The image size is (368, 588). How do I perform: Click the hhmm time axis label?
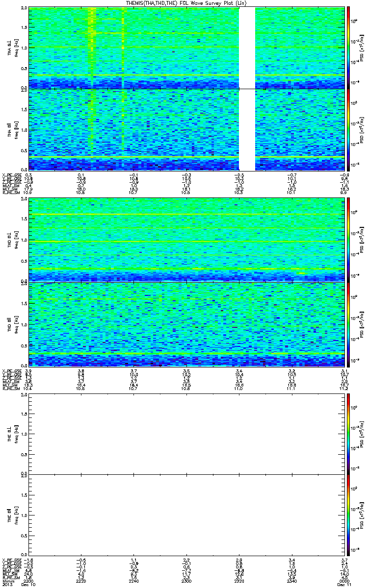(x=8, y=581)
